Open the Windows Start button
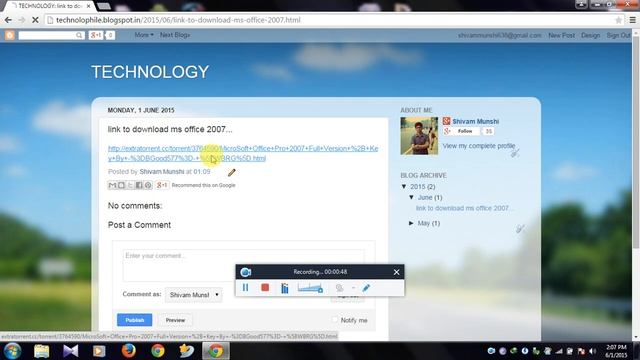640x360 pixels. click(12, 351)
